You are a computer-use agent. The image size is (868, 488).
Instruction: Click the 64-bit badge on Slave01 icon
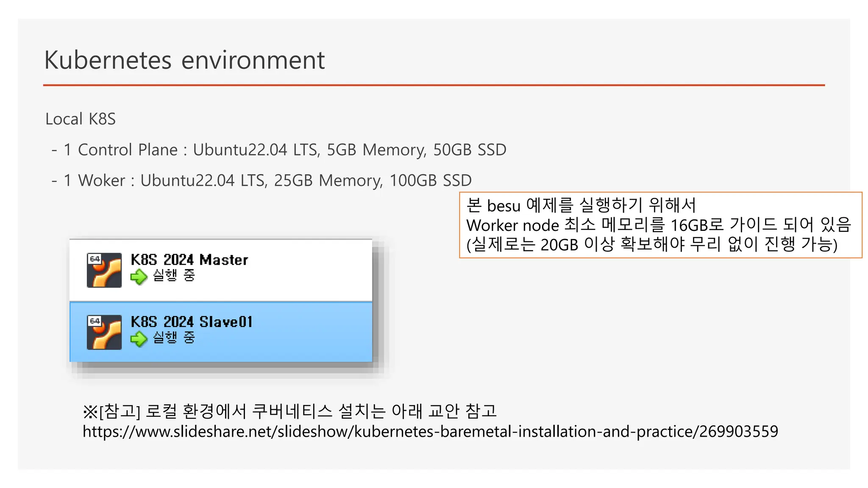[95, 321]
